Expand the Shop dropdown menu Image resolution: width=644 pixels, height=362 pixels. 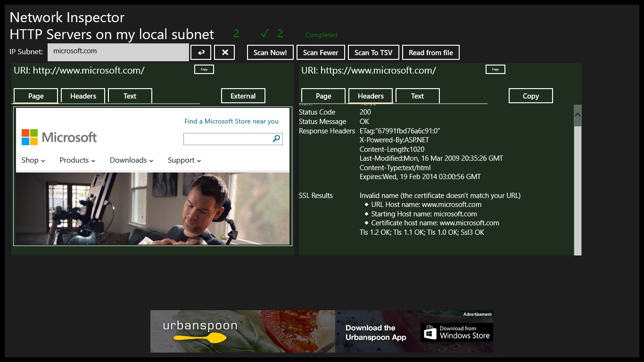coord(33,160)
